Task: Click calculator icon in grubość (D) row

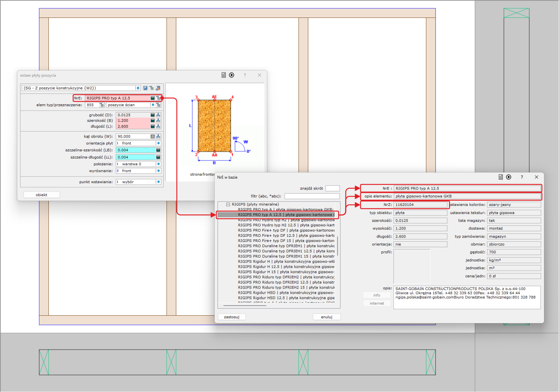Action: pyautogui.click(x=152, y=115)
